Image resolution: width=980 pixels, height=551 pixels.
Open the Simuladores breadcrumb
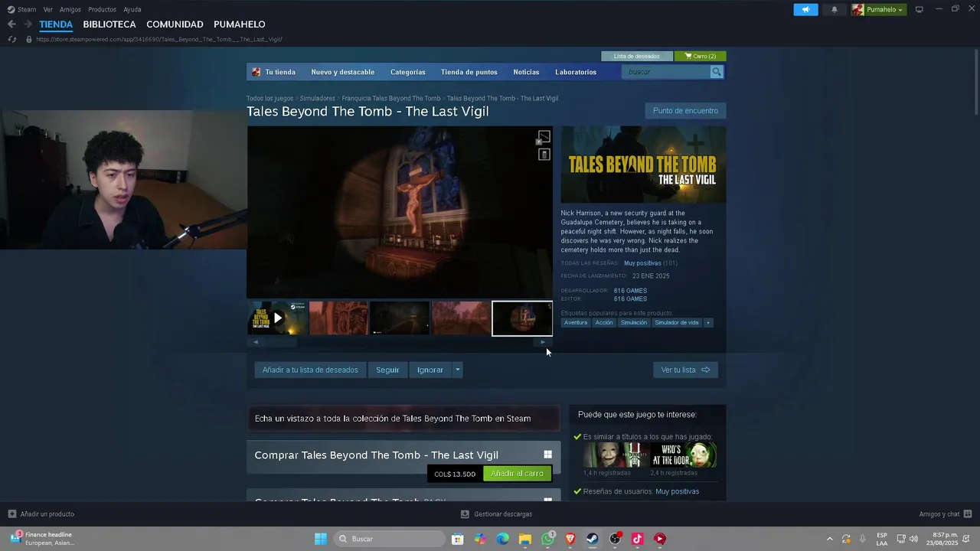click(318, 99)
